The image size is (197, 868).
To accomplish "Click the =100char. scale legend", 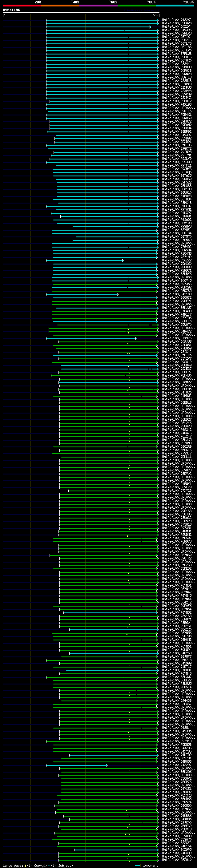I will click(146, 865).
